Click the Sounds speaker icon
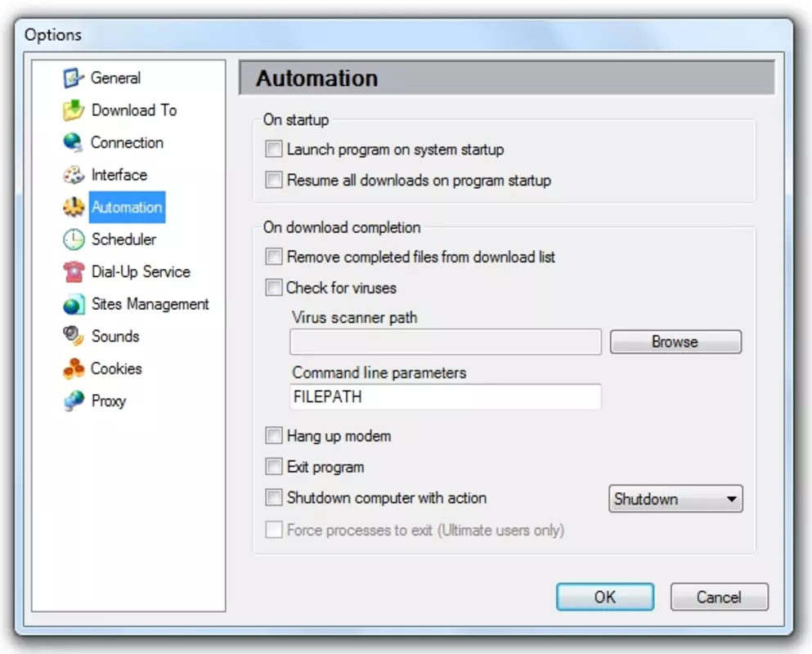The width and height of the screenshot is (812, 654). pos(74,336)
